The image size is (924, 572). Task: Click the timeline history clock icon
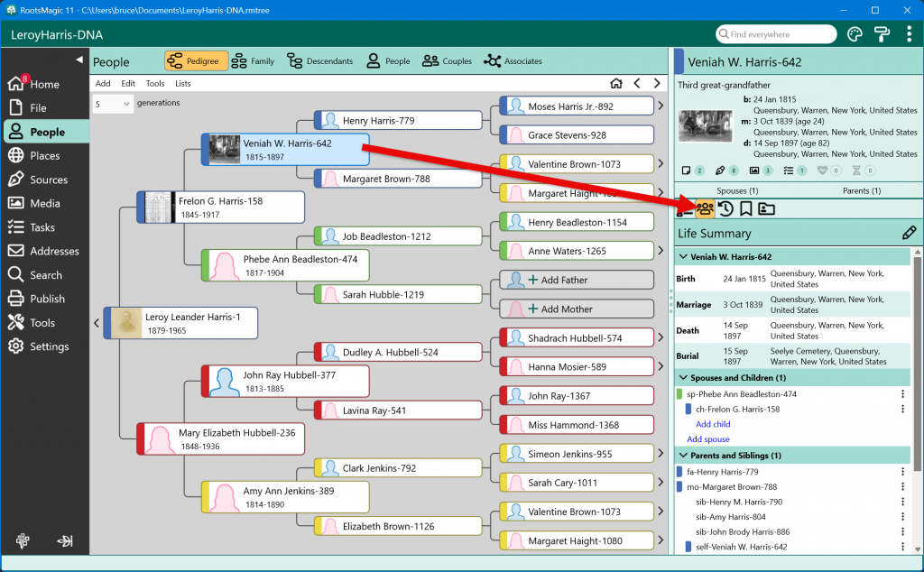(725, 209)
